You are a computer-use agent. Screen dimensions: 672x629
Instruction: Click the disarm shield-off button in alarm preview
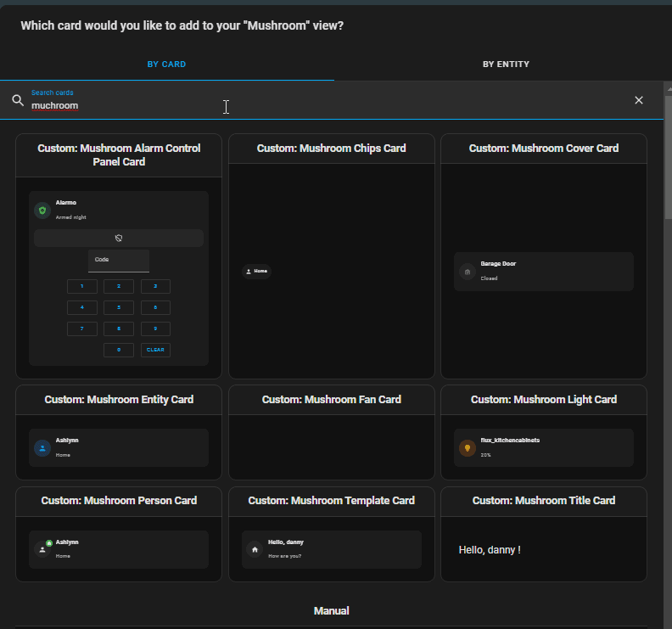(119, 238)
